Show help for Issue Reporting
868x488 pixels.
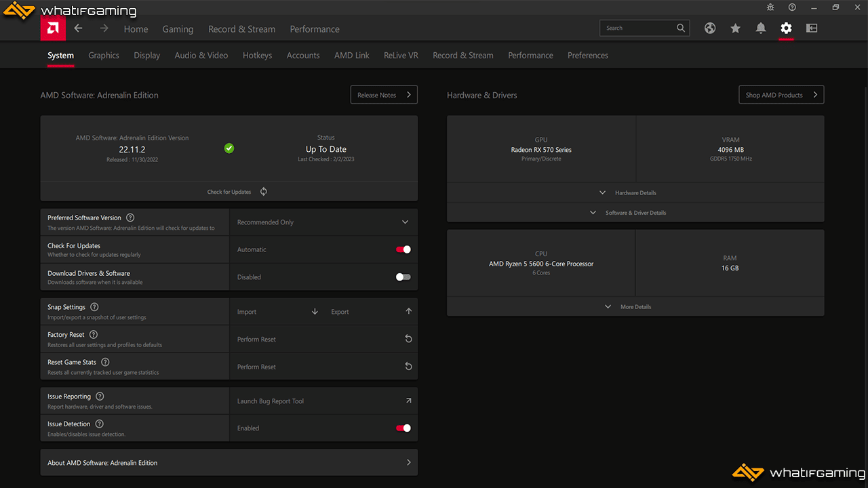point(100,396)
